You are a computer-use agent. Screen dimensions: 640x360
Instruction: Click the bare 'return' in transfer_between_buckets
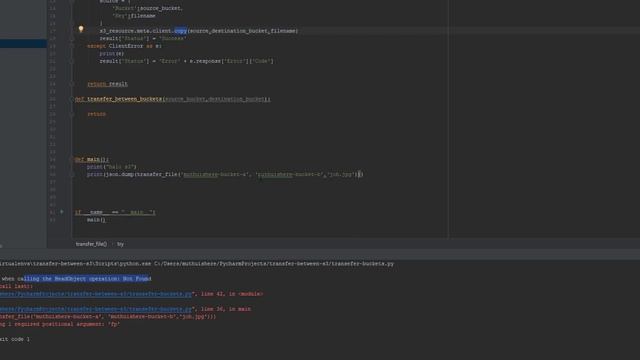pyautogui.click(x=96, y=114)
